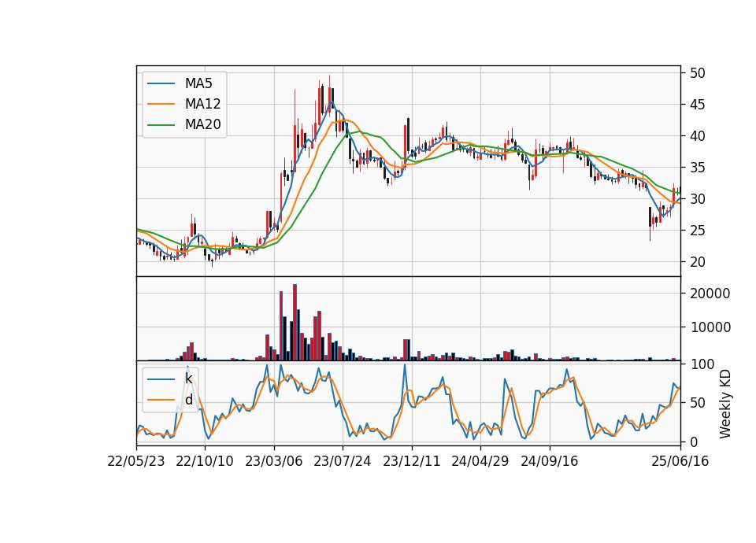Click the 10000 volume axis label
756x543 pixels.
point(710,327)
